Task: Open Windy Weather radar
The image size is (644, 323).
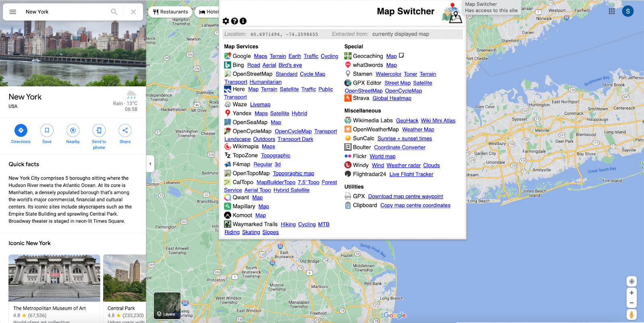Action: point(404,166)
